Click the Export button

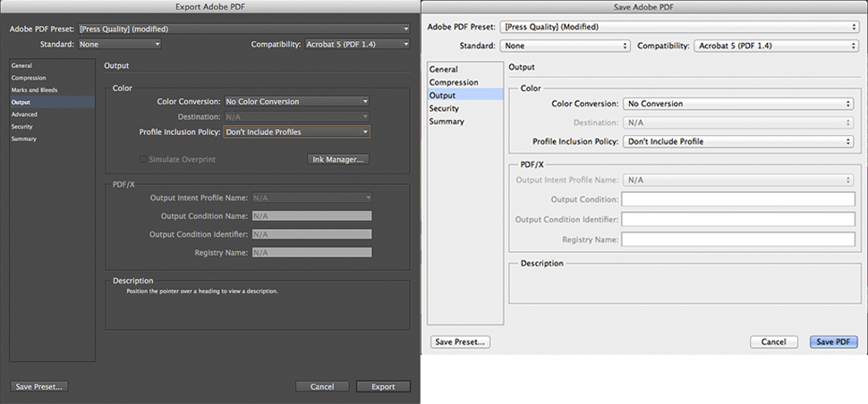click(x=383, y=387)
